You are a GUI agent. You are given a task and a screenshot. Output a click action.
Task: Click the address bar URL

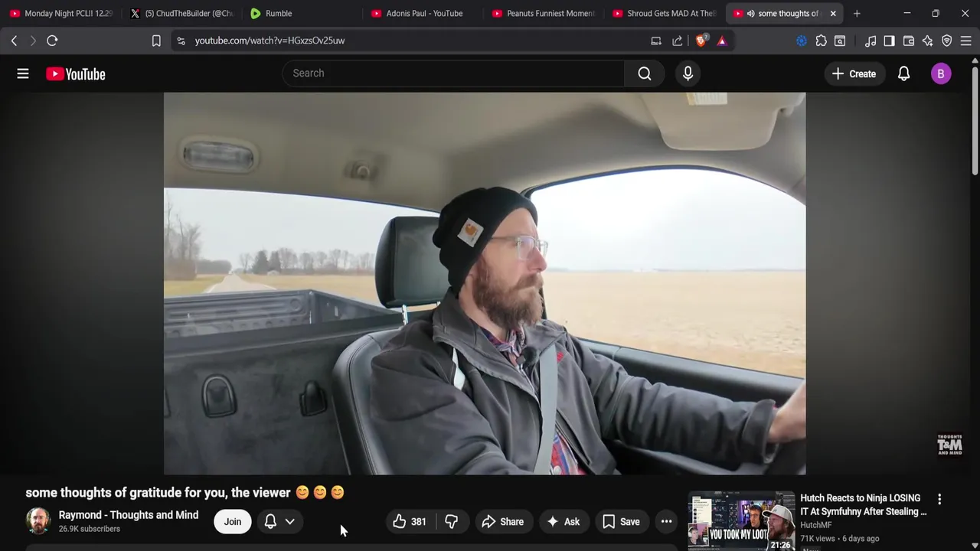point(269,41)
